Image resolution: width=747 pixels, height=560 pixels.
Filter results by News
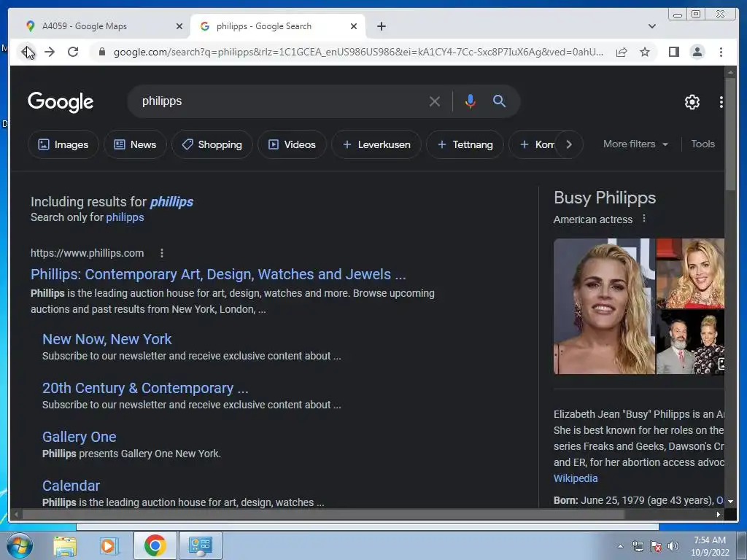pos(135,144)
